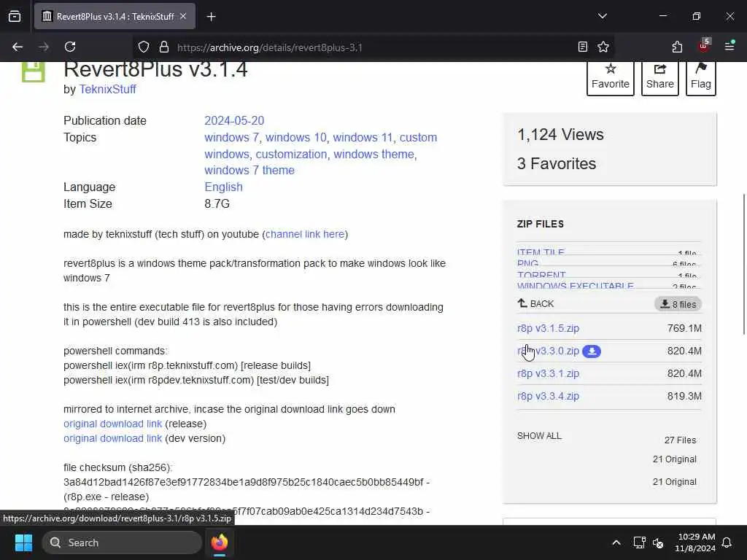Download r8p v3.3.1.zip
This screenshot has width=747, height=560.
click(548, 373)
